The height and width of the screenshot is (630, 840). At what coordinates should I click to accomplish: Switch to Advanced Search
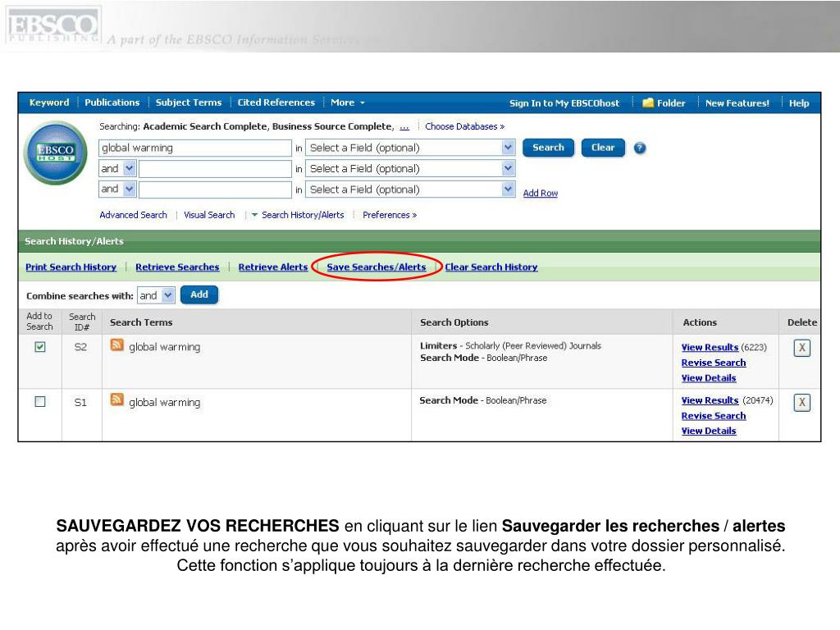click(x=134, y=215)
